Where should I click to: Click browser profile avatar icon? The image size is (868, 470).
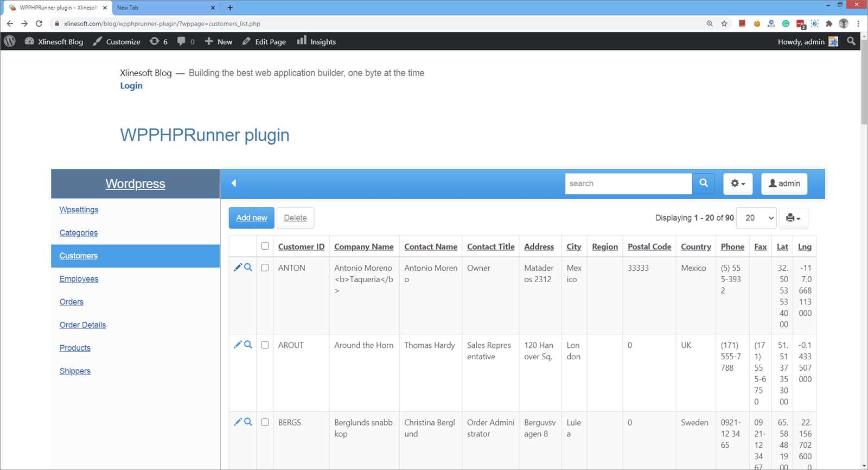click(x=844, y=23)
